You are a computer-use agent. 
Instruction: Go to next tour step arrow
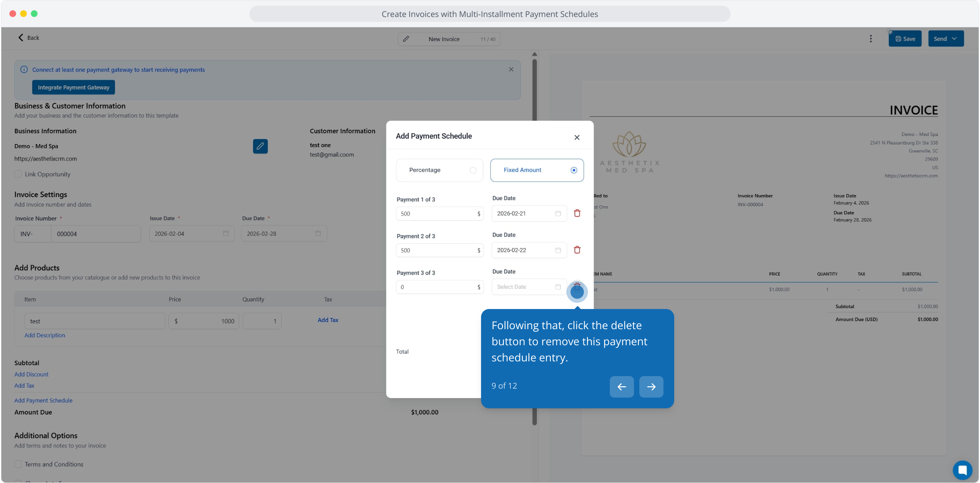(x=651, y=387)
